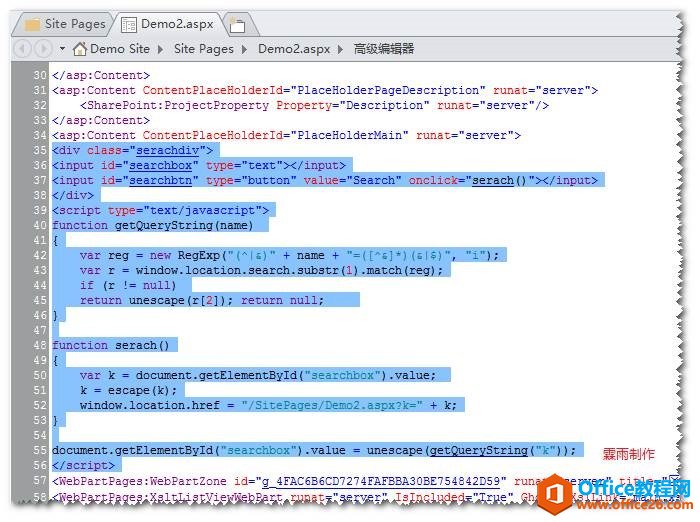Go to Demo Site breadcrumb
Image resolution: width=700 pixels, height=522 pixels.
coord(120,49)
